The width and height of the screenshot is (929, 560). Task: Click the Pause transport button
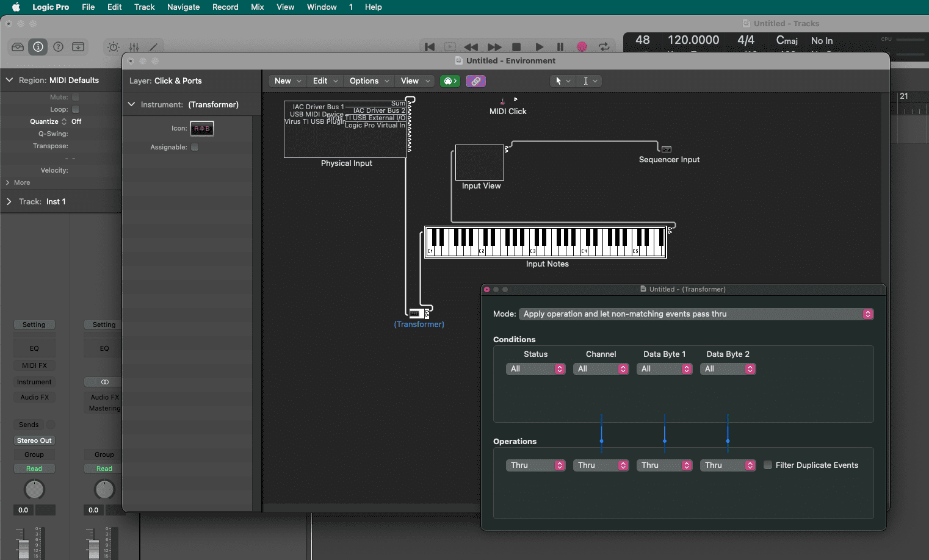tap(560, 47)
